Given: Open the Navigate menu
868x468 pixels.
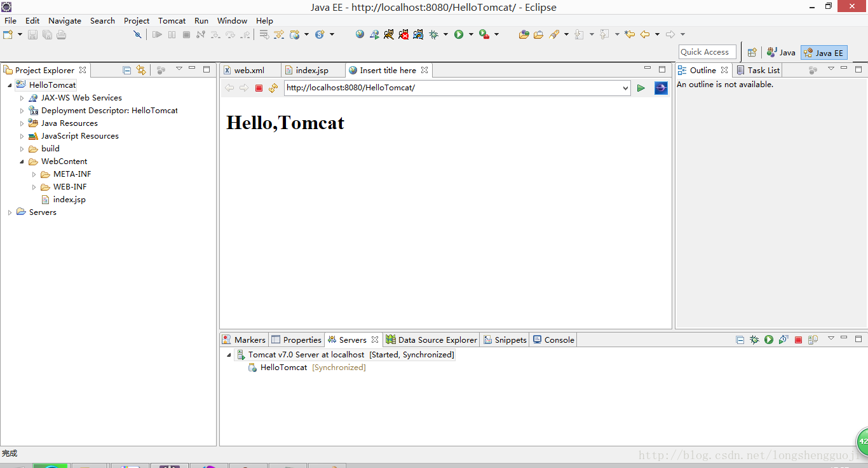Looking at the screenshot, I should 65,20.
